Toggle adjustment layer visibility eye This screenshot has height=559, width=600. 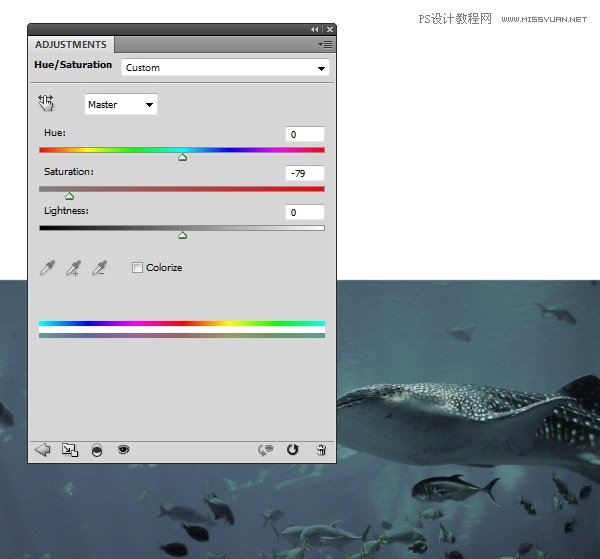pos(123,450)
